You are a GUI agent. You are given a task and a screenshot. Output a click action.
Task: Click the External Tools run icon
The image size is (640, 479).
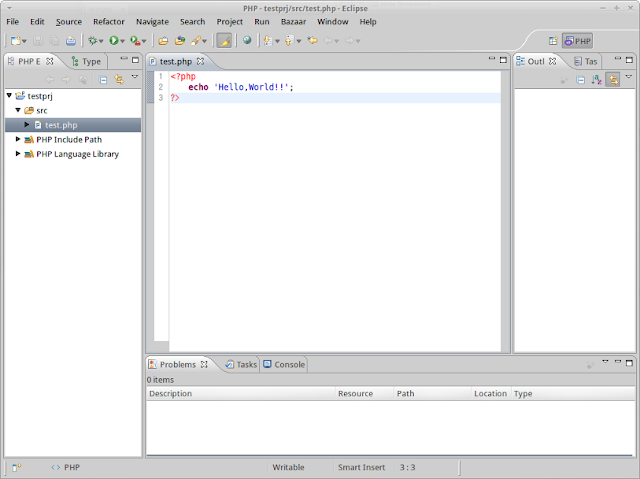coord(135,41)
